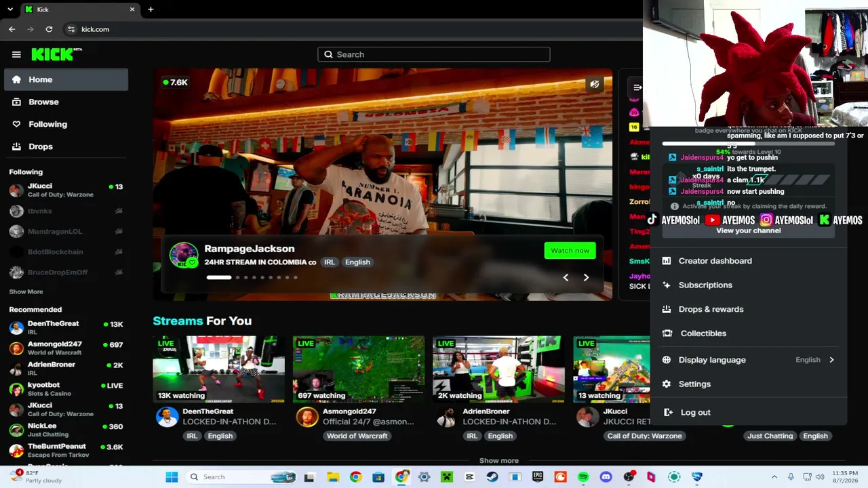Collapse chat with the arrow icon
The image size is (868, 488).
click(637, 87)
